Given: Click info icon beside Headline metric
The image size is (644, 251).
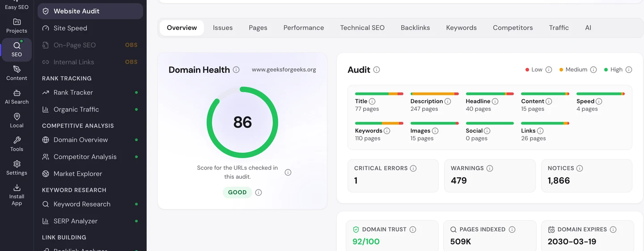Looking at the screenshot, I should [x=495, y=101].
